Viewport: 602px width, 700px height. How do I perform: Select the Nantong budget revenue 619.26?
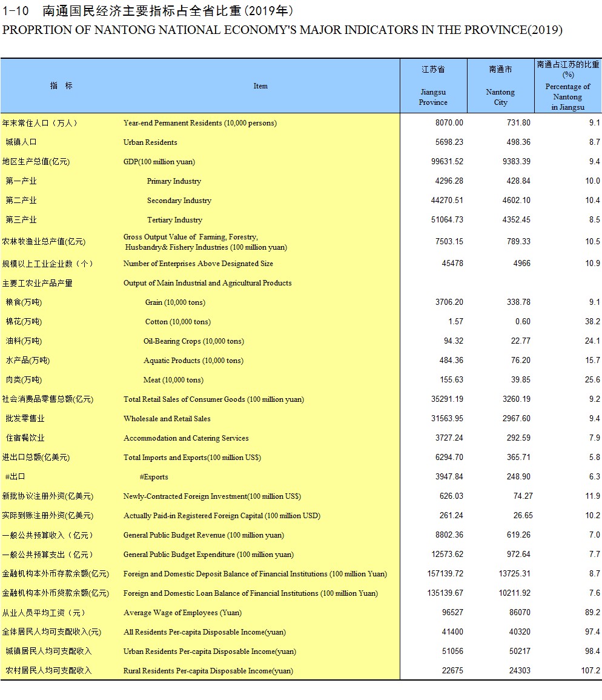click(518, 535)
